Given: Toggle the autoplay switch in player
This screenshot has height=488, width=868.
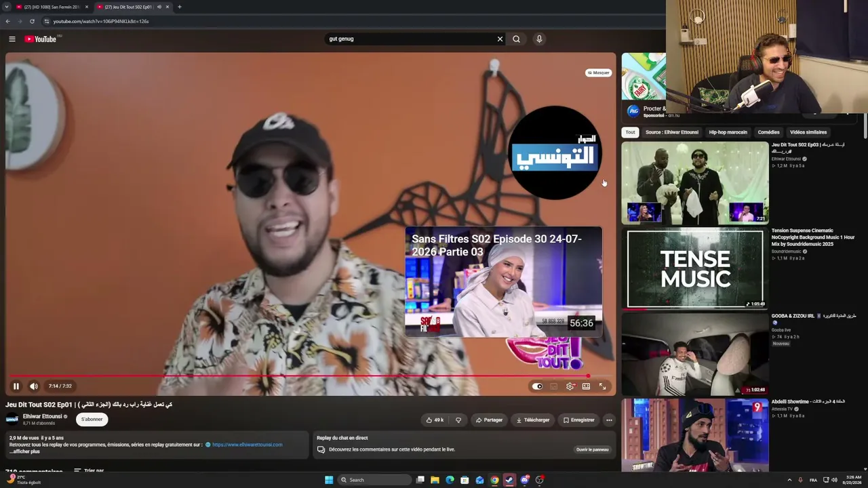Looking at the screenshot, I should [x=537, y=386].
